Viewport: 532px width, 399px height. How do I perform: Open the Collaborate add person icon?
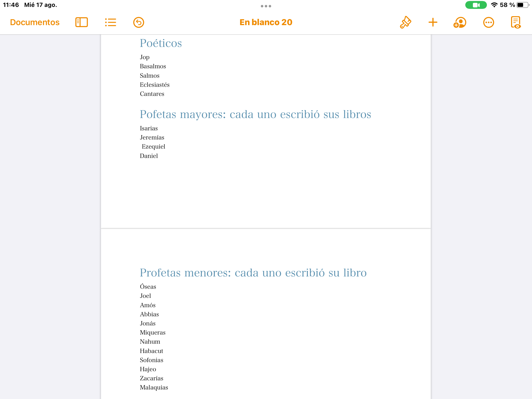(x=460, y=22)
